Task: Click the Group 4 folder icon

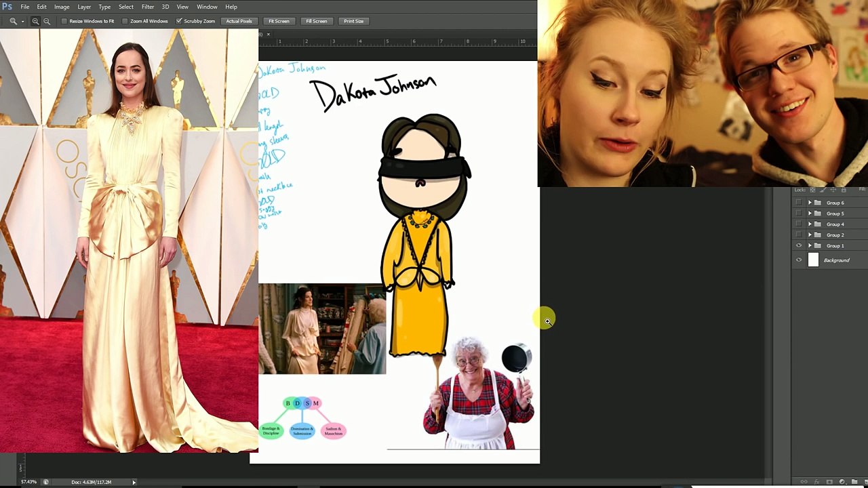Action: click(818, 224)
